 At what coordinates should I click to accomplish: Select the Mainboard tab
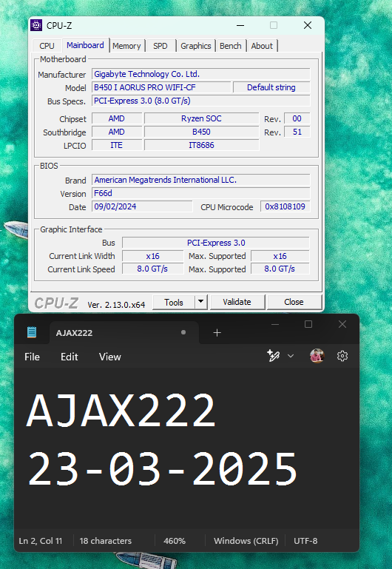(85, 45)
